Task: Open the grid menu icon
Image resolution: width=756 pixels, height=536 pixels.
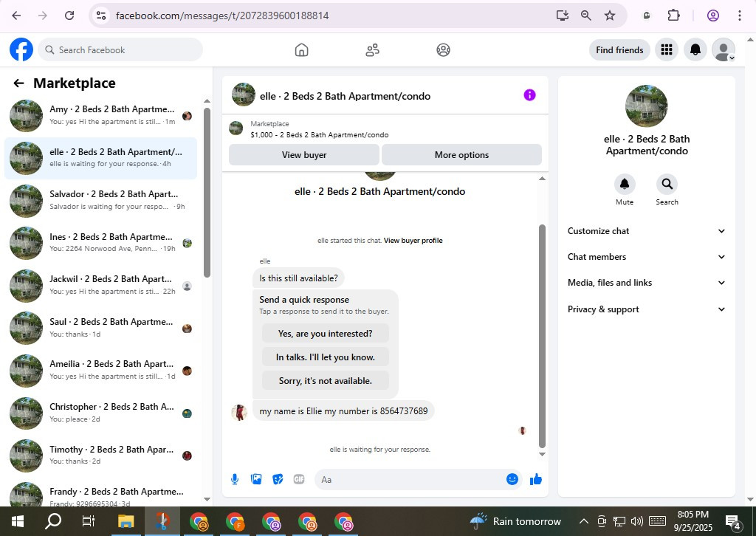Action: tap(667, 49)
